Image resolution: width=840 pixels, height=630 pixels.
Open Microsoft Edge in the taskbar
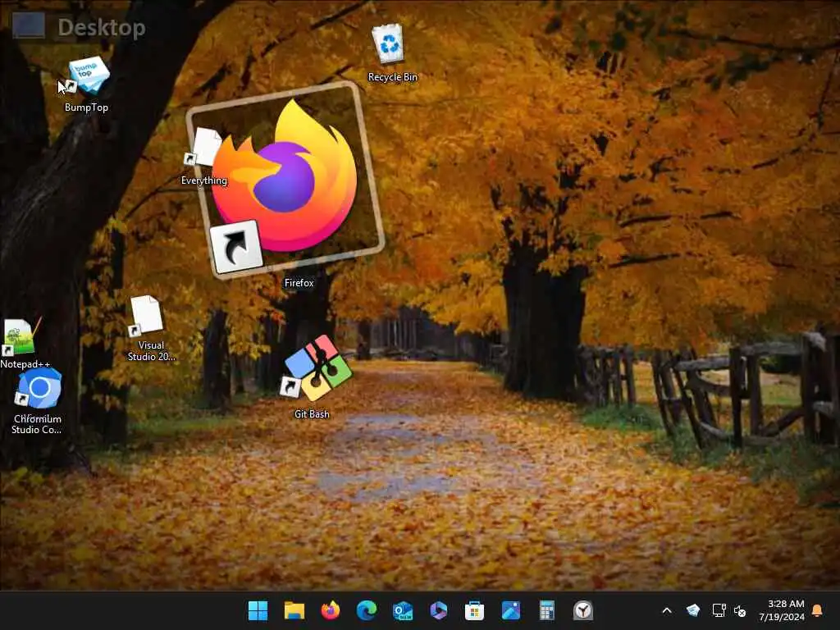point(367,610)
